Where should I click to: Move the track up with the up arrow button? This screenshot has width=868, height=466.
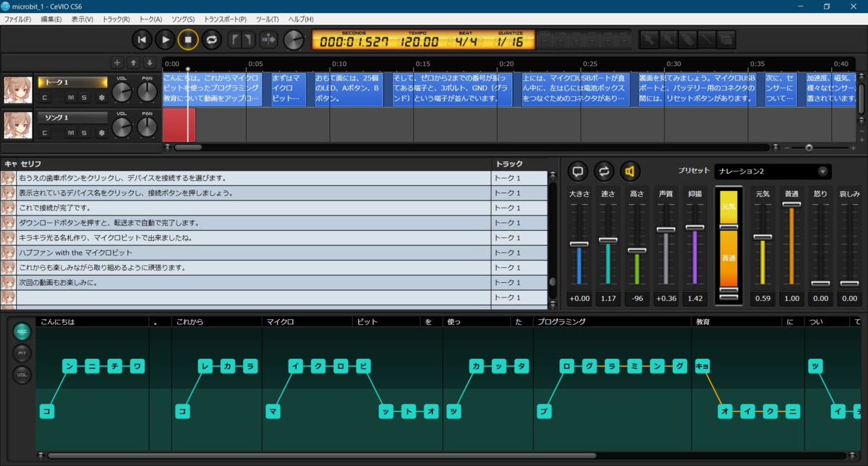[133, 63]
